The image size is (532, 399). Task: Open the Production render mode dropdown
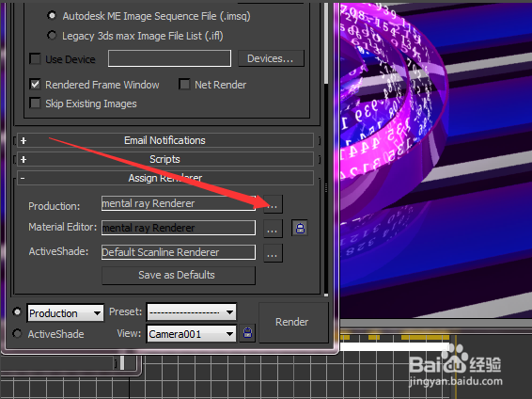coord(66,312)
